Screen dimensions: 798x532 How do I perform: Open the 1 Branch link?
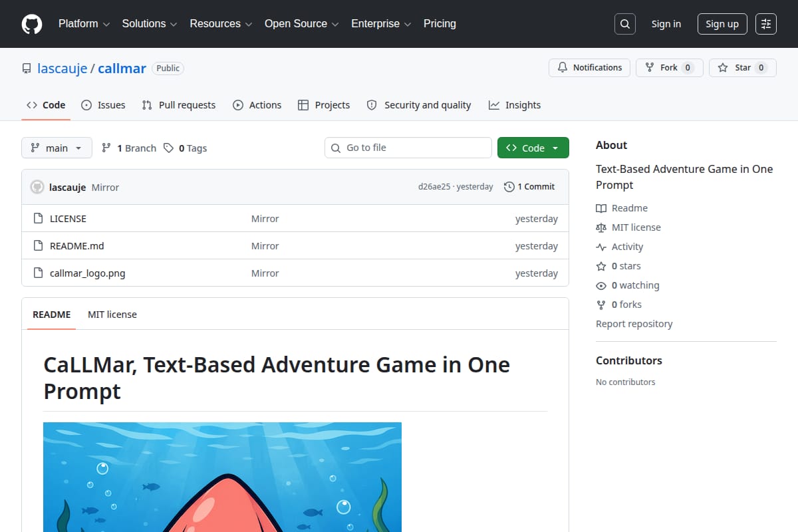pyautogui.click(x=129, y=148)
